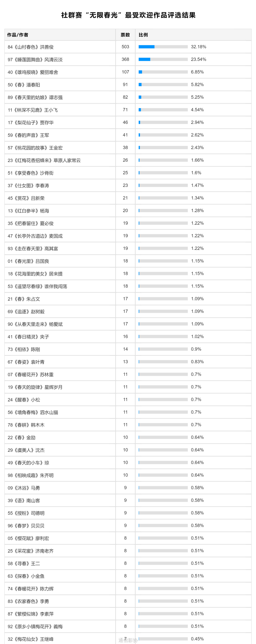Click the progress bar for 《睡莲圆舞曲》
The width and height of the screenshot is (256, 644).
click(163, 59)
